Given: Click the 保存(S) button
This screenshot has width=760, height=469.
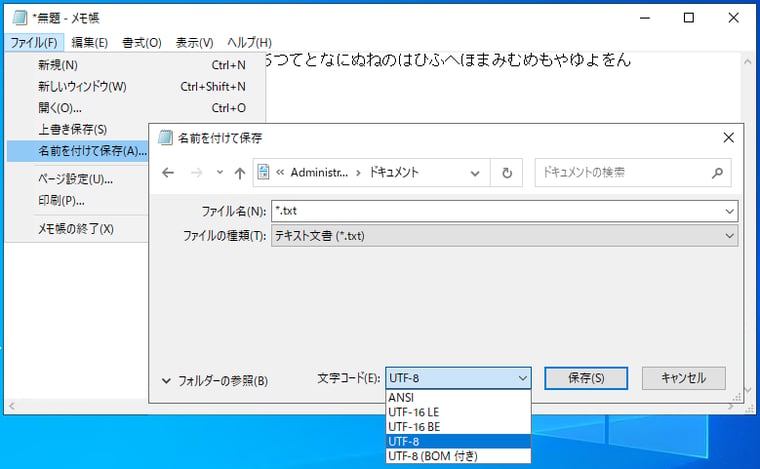Looking at the screenshot, I should click(586, 378).
